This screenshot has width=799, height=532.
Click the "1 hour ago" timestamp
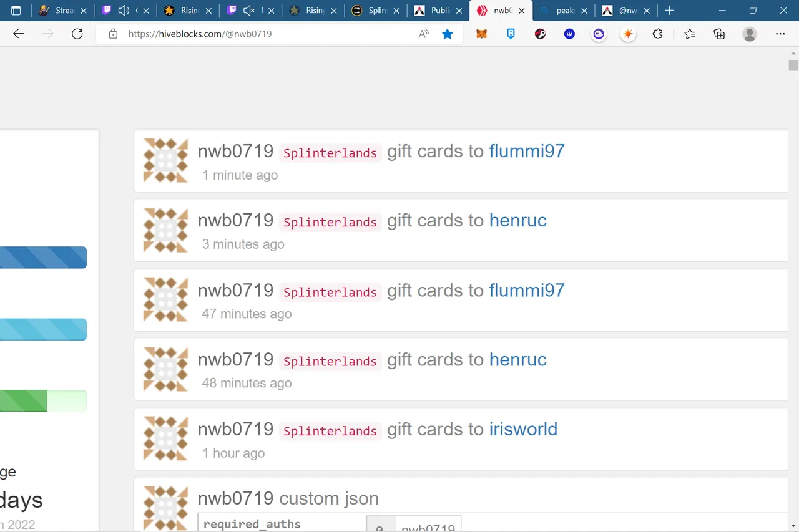tap(233, 453)
